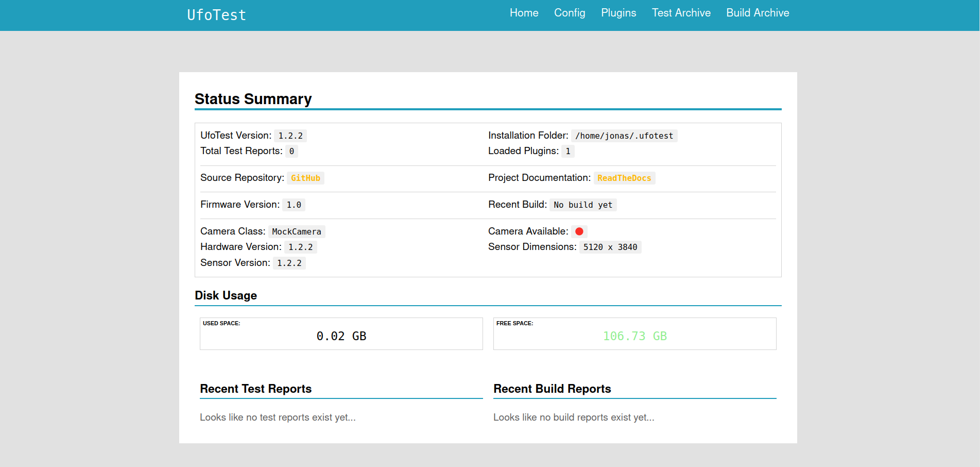980x467 pixels.
Task: Click the Hardware Version value 1.2.2
Action: click(x=300, y=247)
